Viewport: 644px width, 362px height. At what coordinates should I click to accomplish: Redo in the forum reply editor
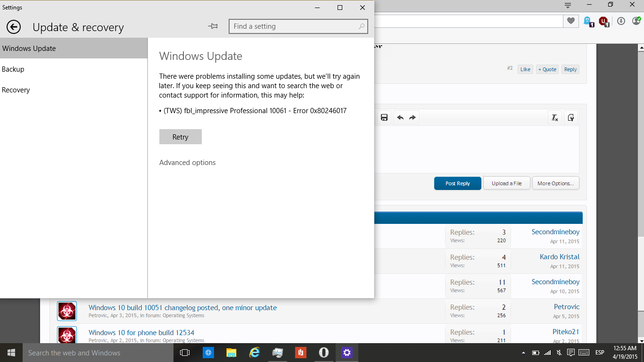point(413,117)
